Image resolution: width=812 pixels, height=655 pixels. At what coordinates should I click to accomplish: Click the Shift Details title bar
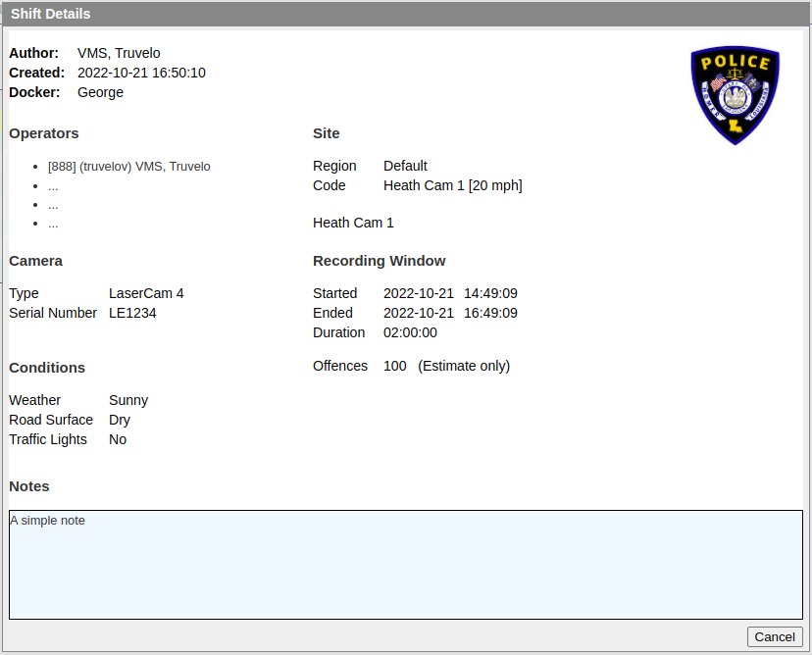pyautogui.click(x=406, y=14)
